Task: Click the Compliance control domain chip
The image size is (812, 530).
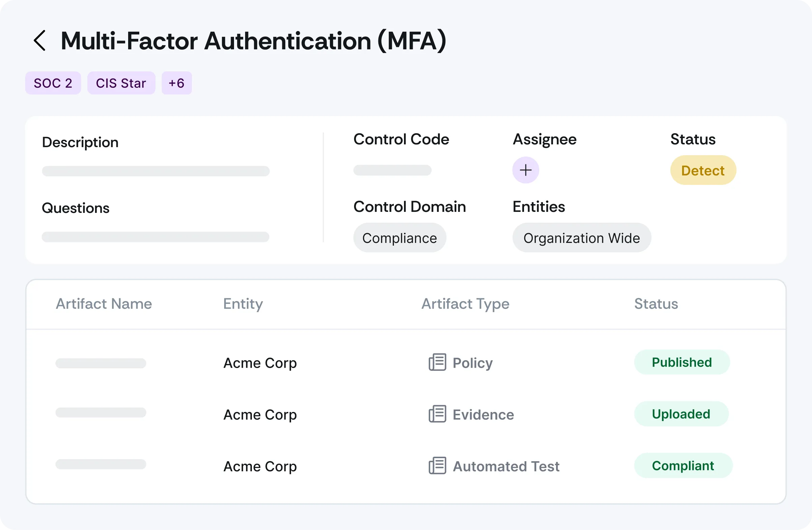Action: [400, 238]
